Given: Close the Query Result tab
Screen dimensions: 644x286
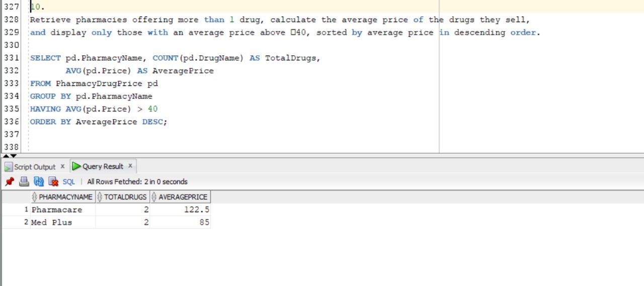Looking at the screenshot, I should tap(130, 166).
